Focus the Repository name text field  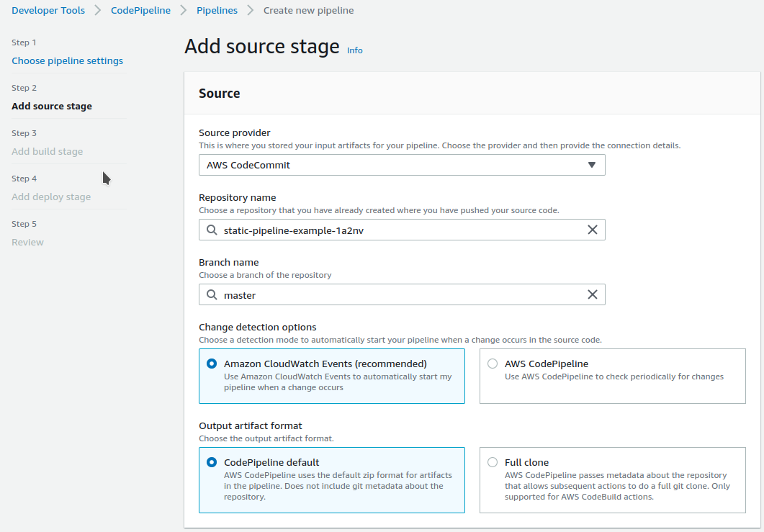(x=402, y=230)
